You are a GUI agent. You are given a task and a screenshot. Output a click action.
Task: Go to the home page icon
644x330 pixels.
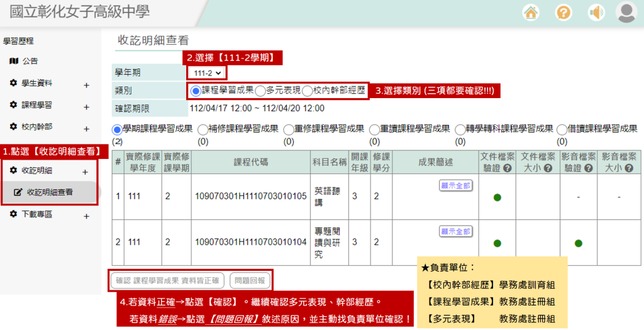coord(531,13)
